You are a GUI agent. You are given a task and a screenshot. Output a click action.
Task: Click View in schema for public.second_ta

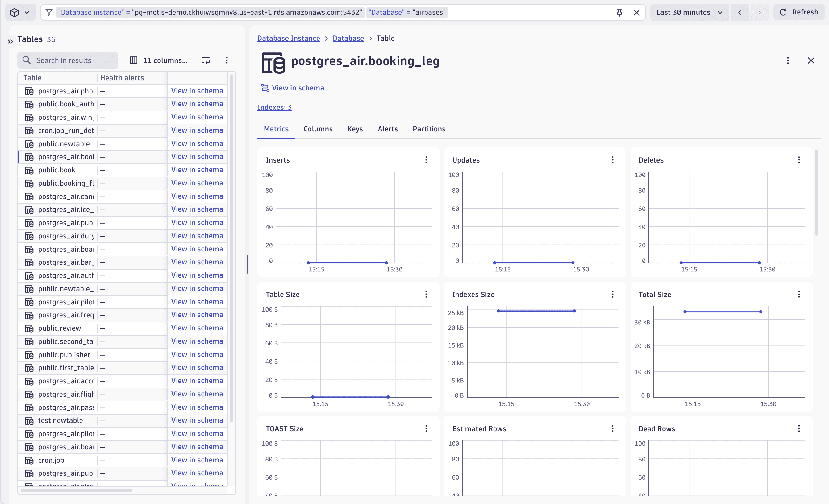[197, 341]
